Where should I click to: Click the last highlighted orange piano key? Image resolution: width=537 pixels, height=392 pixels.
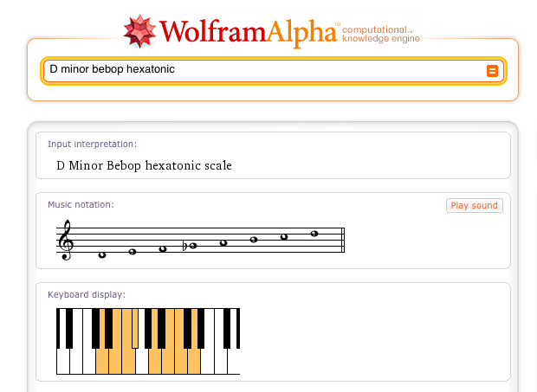tap(194, 361)
